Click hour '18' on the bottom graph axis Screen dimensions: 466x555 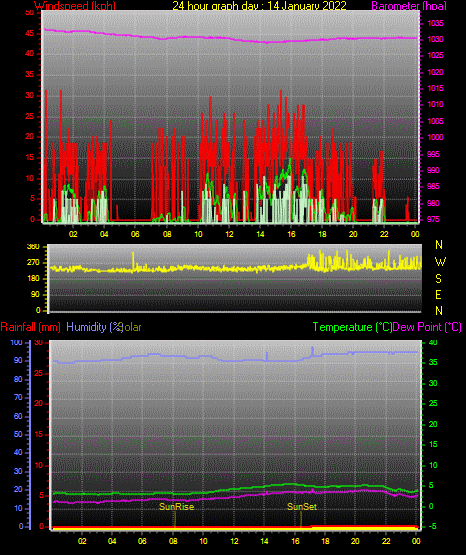325,541
